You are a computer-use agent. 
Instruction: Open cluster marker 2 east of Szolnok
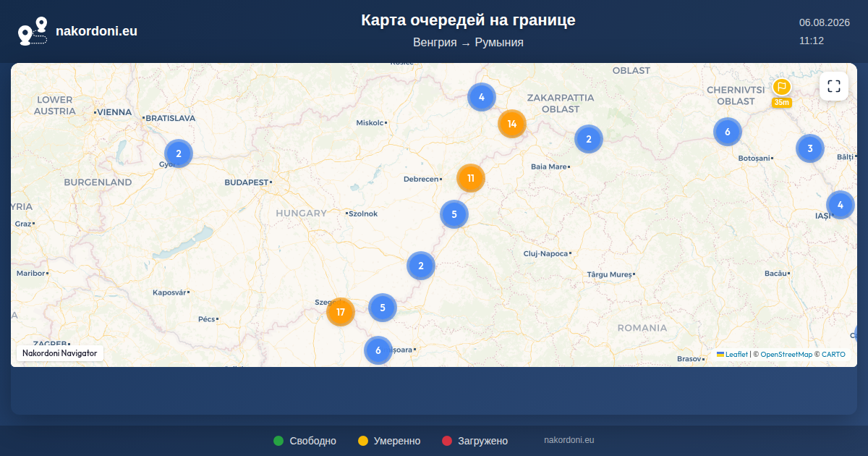click(421, 266)
